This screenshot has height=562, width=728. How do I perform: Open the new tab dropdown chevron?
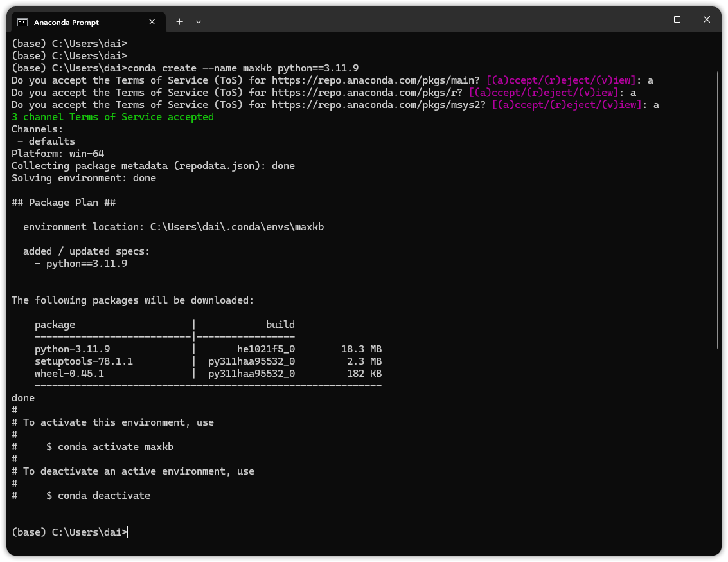pos(198,21)
